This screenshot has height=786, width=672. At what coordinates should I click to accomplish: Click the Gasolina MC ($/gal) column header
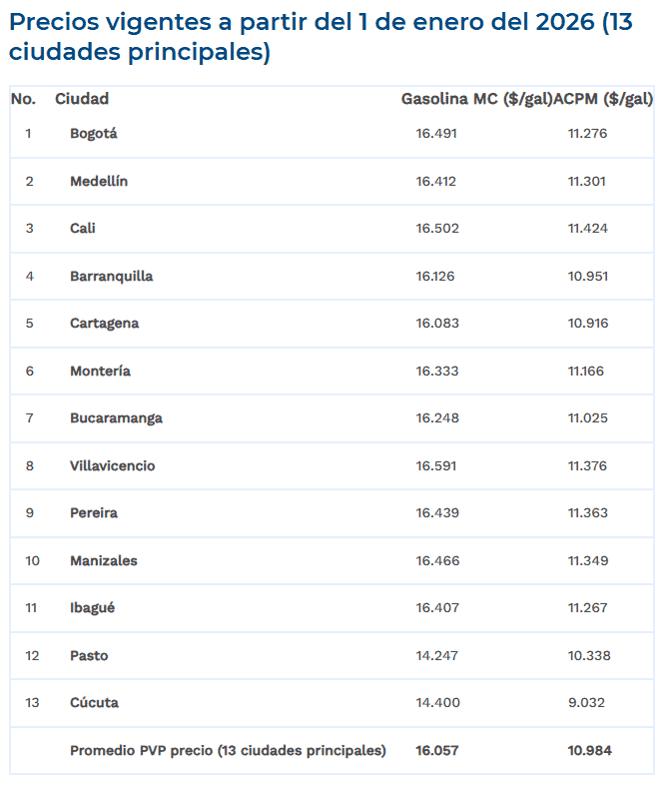[476, 99]
